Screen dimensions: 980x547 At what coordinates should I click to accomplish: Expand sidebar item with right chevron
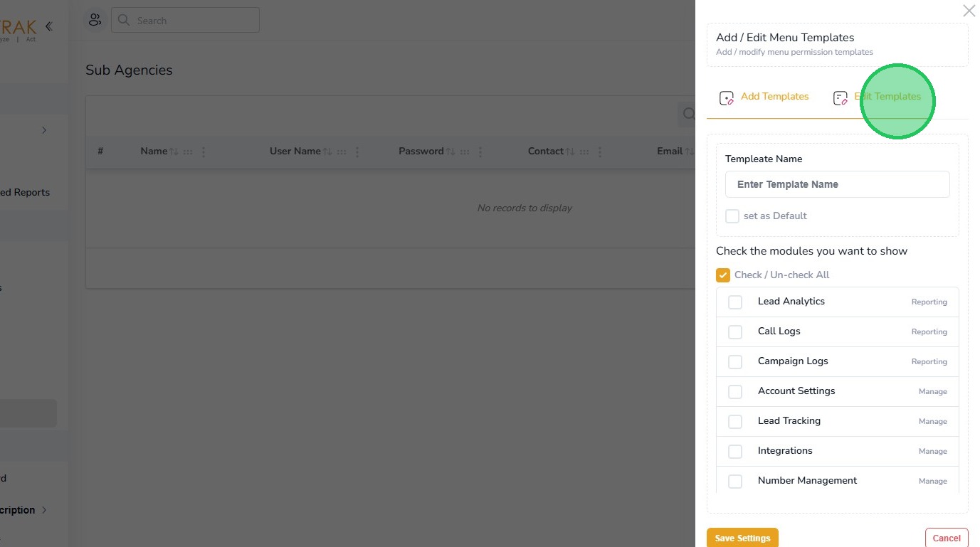44,130
